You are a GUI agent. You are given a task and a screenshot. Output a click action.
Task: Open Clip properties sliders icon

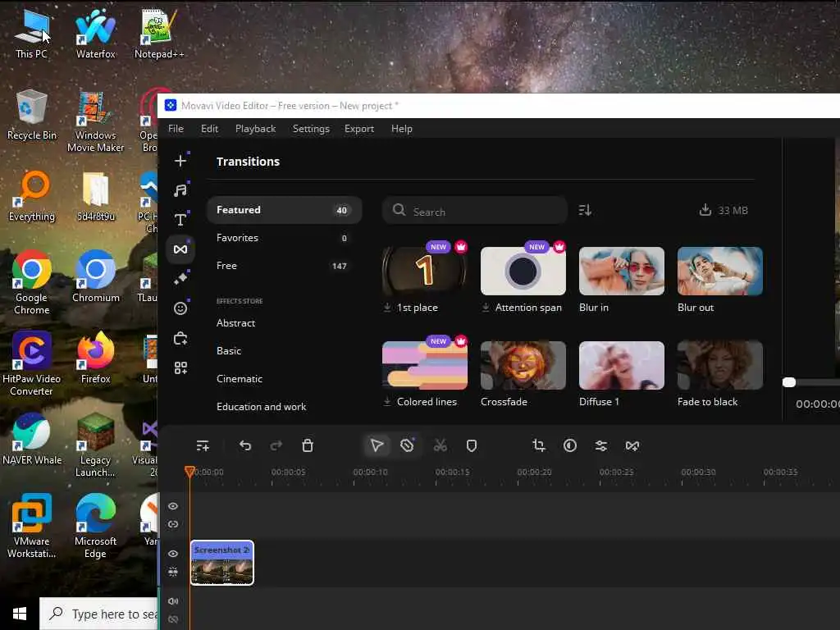click(601, 445)
